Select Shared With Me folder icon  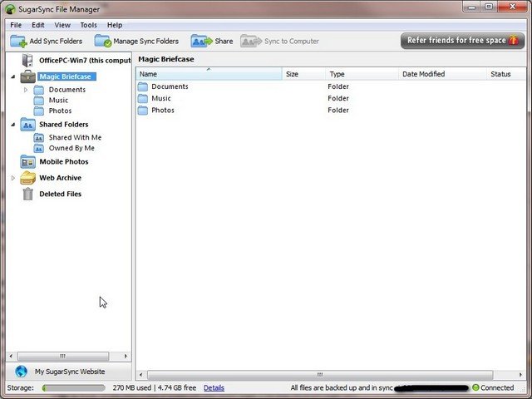tap(39, 138)
